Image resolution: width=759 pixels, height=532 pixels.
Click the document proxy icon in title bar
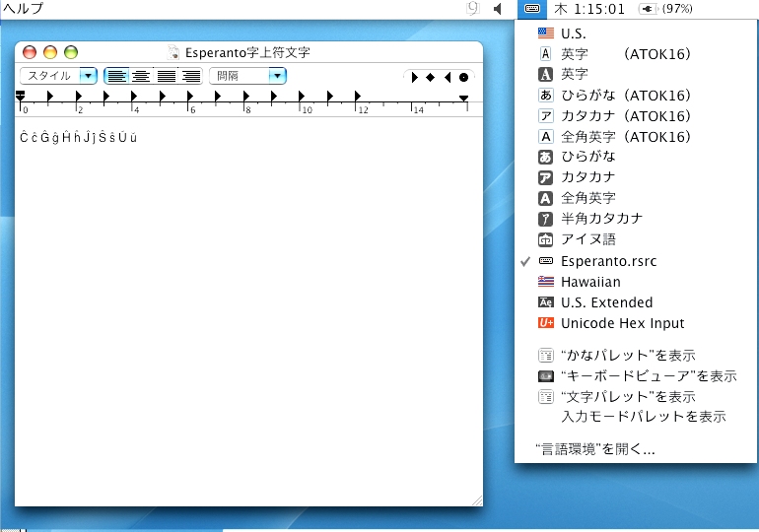click(172, 52)
